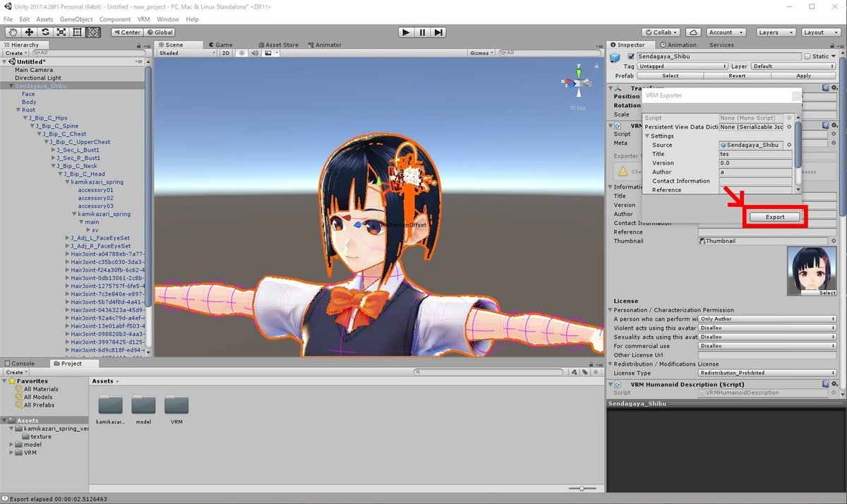The width and height of the screenshot is (847, 504).
Task: Toggle the Inspector lock icon
Action: coord(831,44)
